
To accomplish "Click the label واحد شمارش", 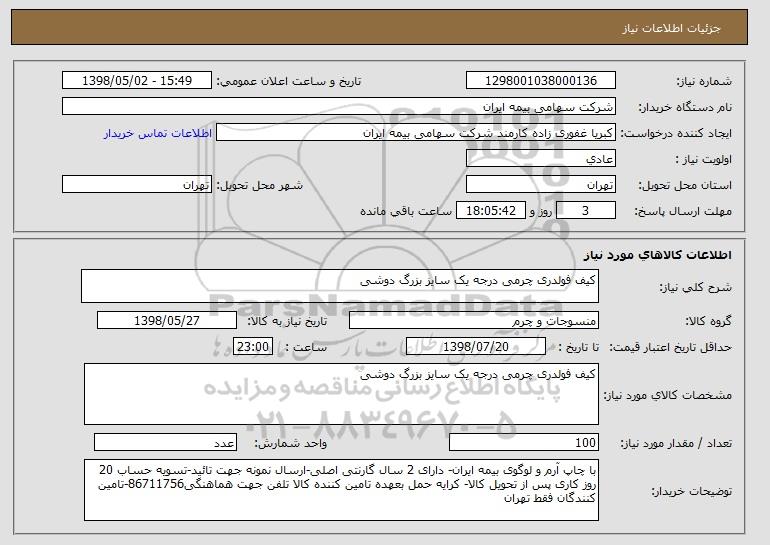I will (290, 444).
